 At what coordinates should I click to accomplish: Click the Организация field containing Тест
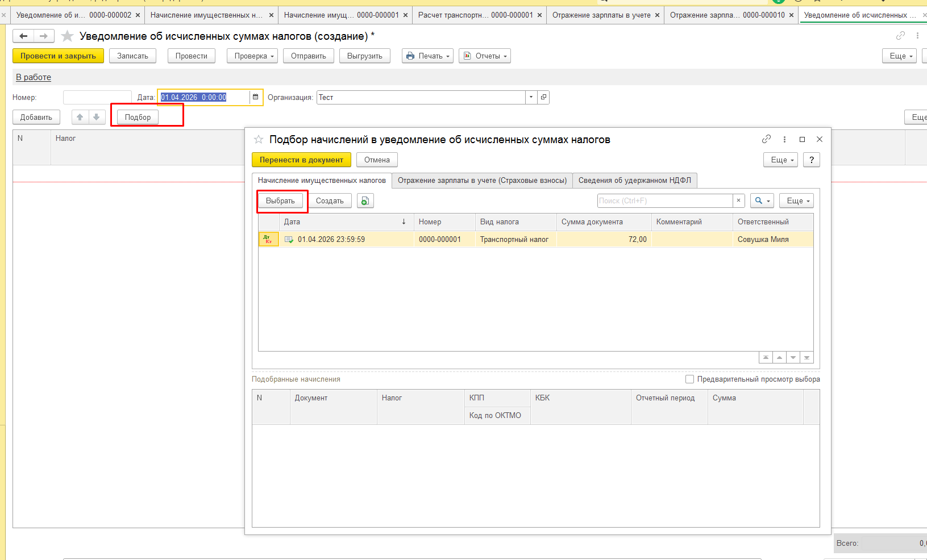(x=421, y=97)
